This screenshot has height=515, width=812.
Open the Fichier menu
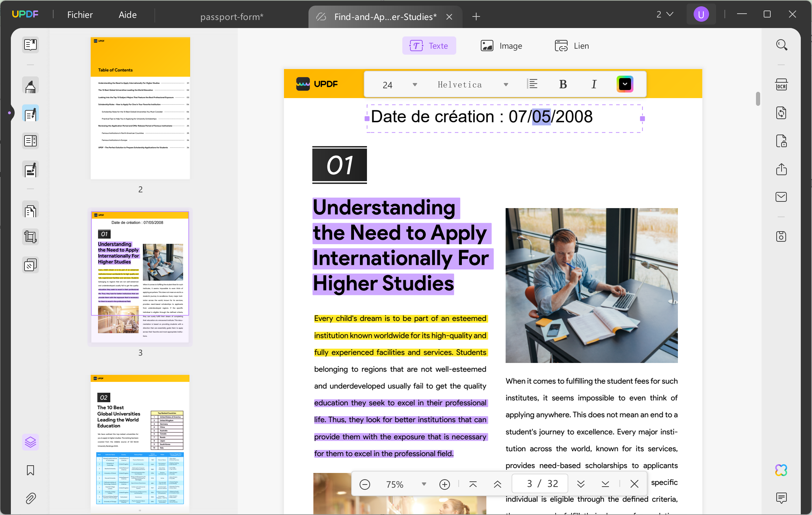pos(80,14)
